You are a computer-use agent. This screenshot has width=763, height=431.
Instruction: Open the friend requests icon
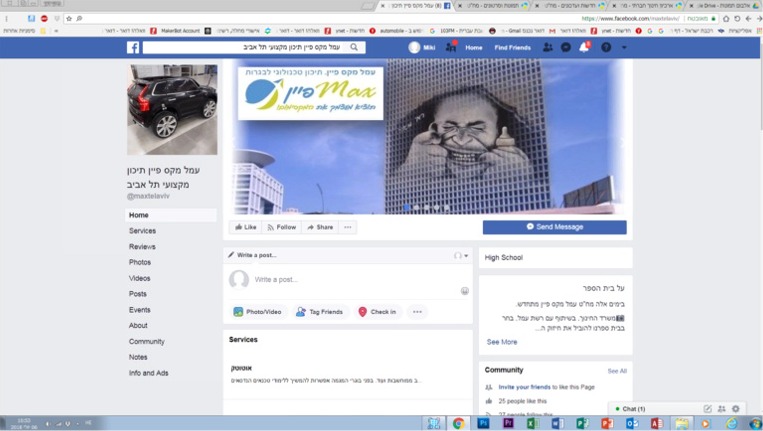coord(547,47)
